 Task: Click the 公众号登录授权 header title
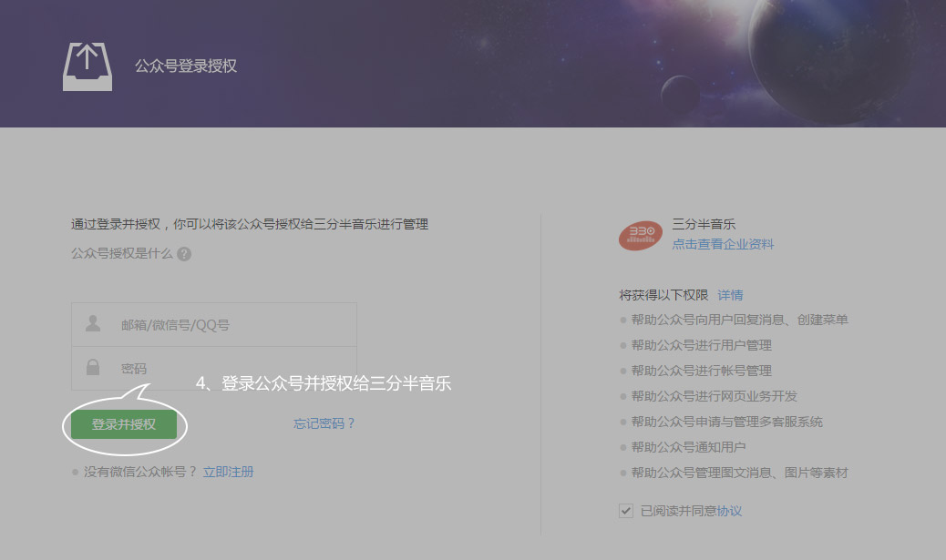click(186, 66)
